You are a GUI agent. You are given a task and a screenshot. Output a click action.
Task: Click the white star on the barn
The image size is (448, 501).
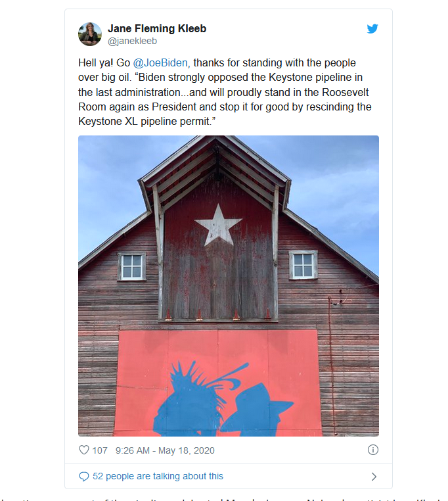[x=219, y=225]
